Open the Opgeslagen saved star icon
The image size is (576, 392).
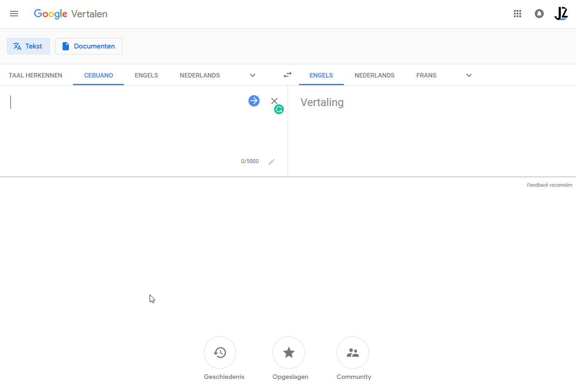coord(289,353)
